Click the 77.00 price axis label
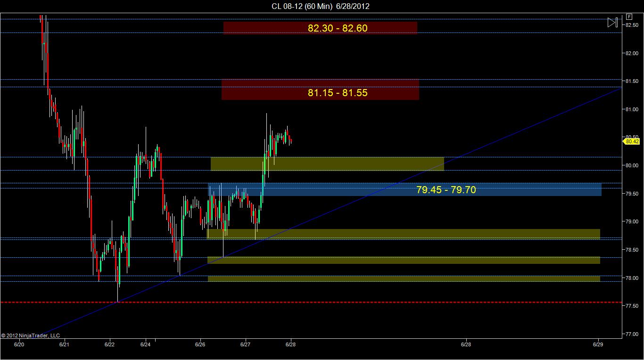The width and height of the screenshot is (644, 360). [x=632, y=334]
